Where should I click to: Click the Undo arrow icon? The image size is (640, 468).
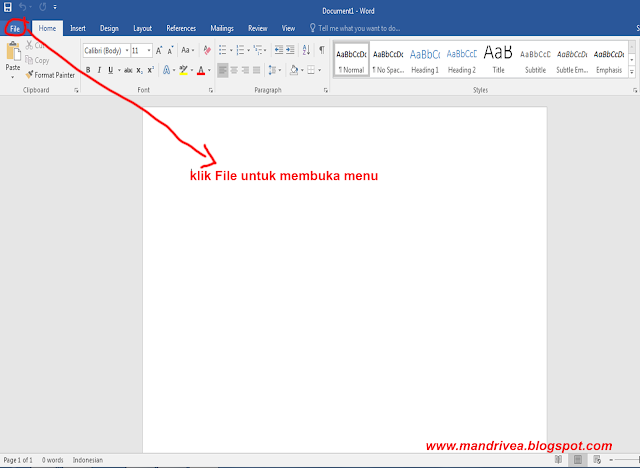click(23, 7)
